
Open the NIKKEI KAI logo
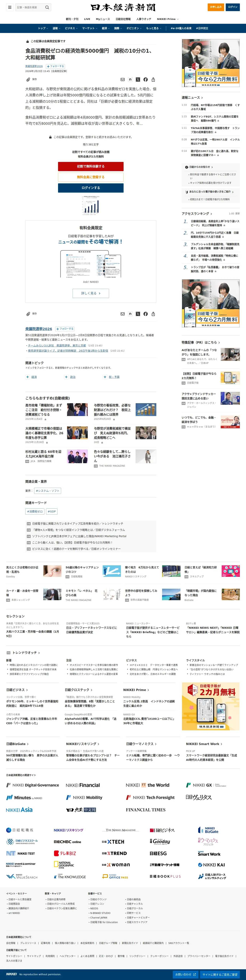pyautogui.click(x=211, y=865)
